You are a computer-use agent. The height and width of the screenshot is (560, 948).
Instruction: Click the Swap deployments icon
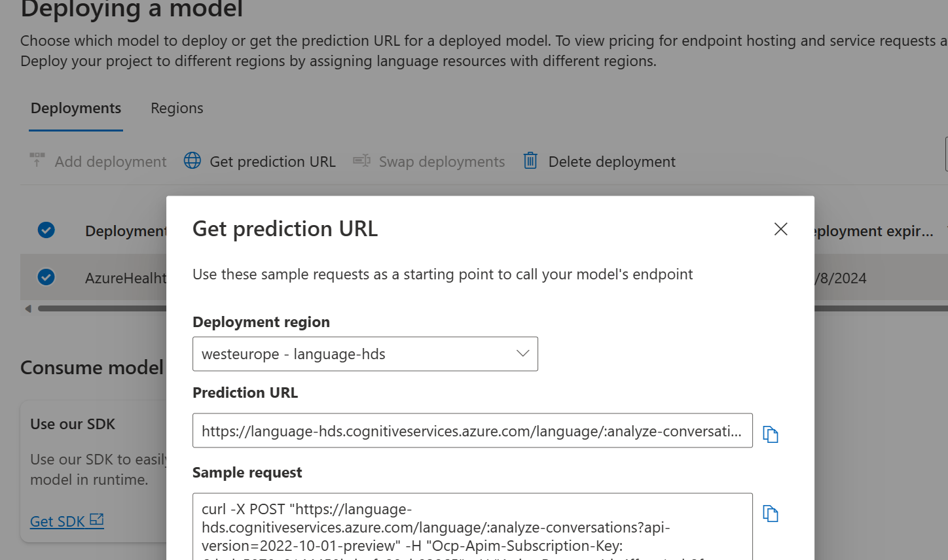tap(361, 160)
